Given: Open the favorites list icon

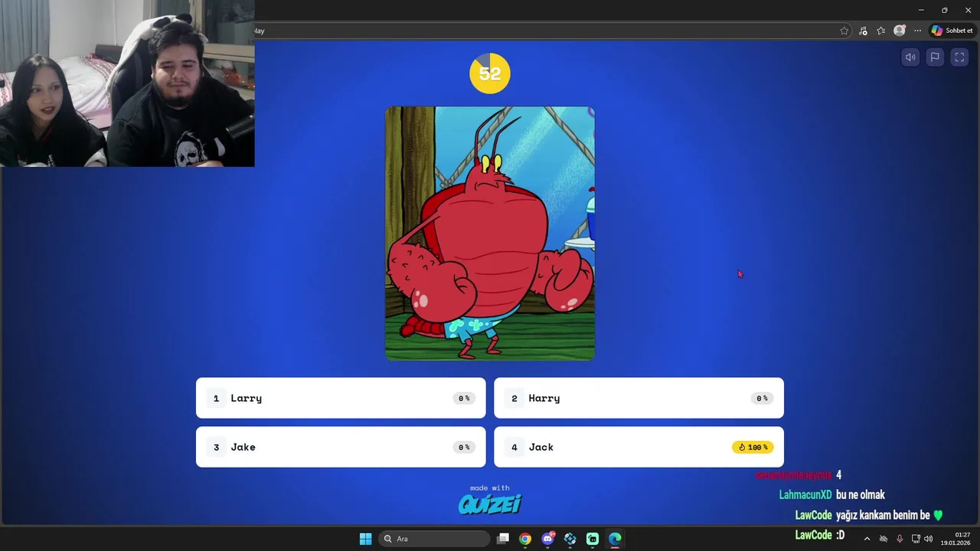Looking at the screenshot, I should coord(881,31).
